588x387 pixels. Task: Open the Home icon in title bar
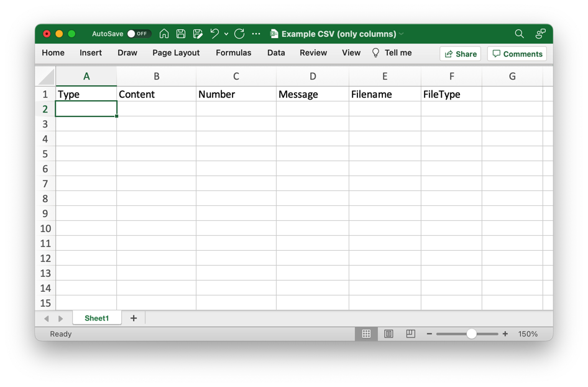(164, 34)
